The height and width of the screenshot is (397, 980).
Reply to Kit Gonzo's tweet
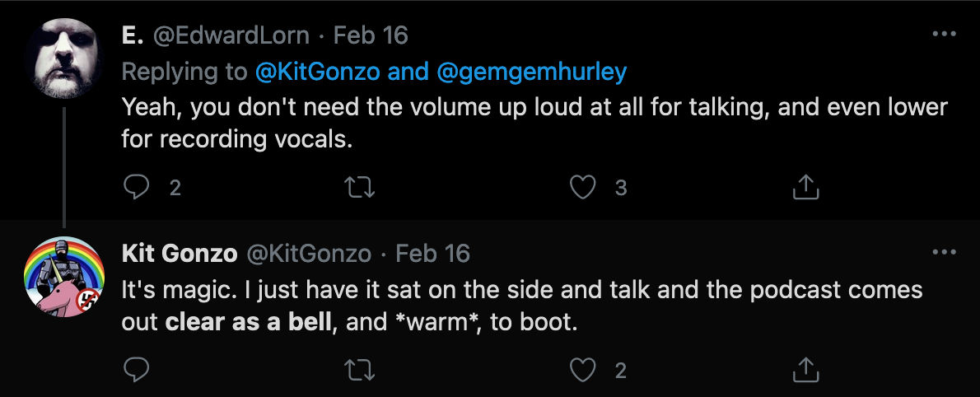[x=135, y=371]
